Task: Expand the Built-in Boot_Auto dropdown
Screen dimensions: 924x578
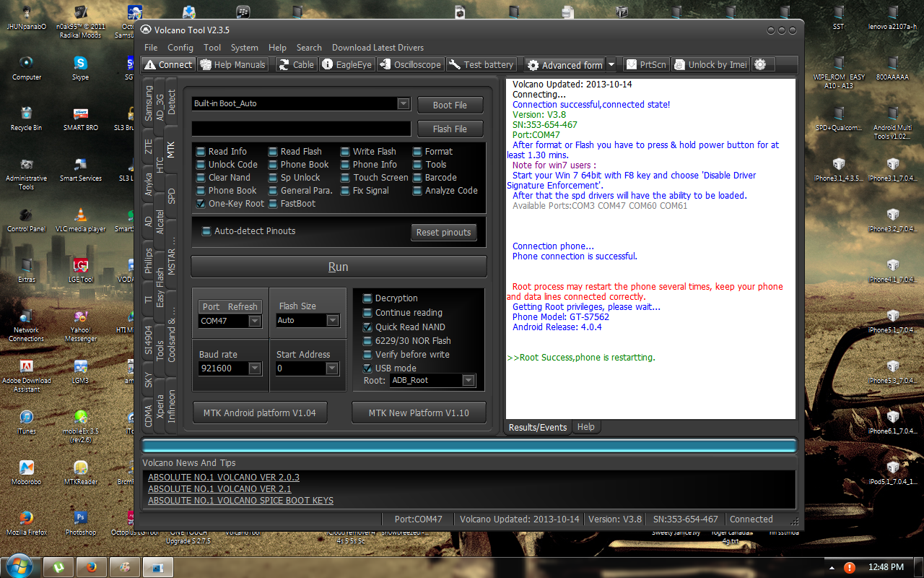Action: (x=404, y=103)
